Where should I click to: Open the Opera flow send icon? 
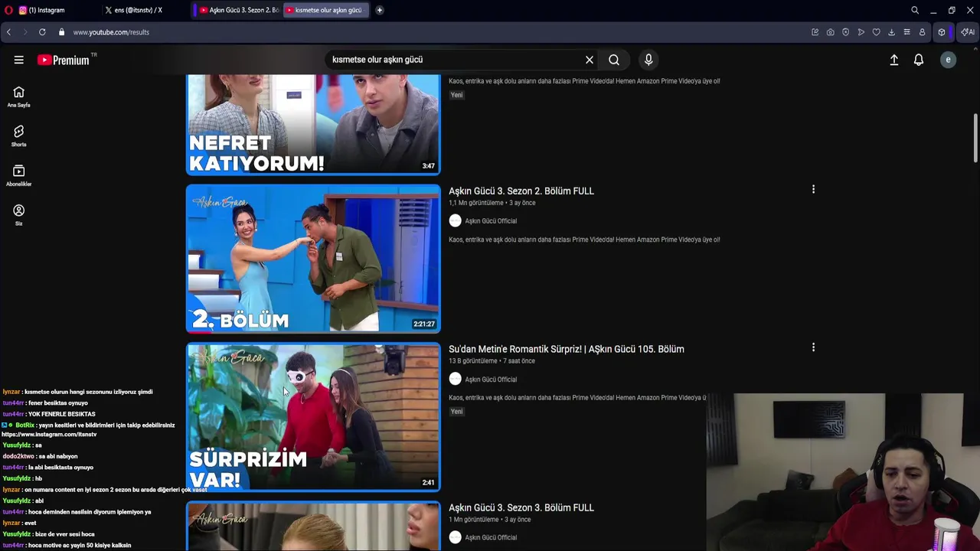[x=861, y=32]
